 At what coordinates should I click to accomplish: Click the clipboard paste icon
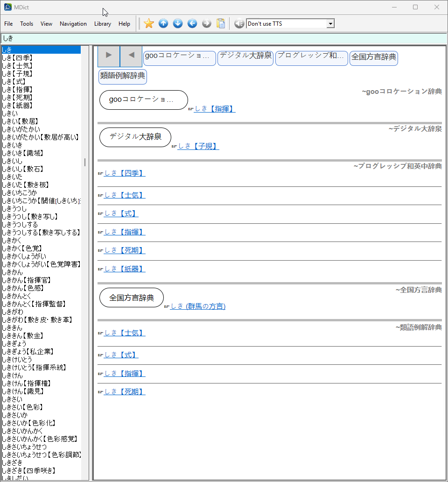(x=221, y=23)
